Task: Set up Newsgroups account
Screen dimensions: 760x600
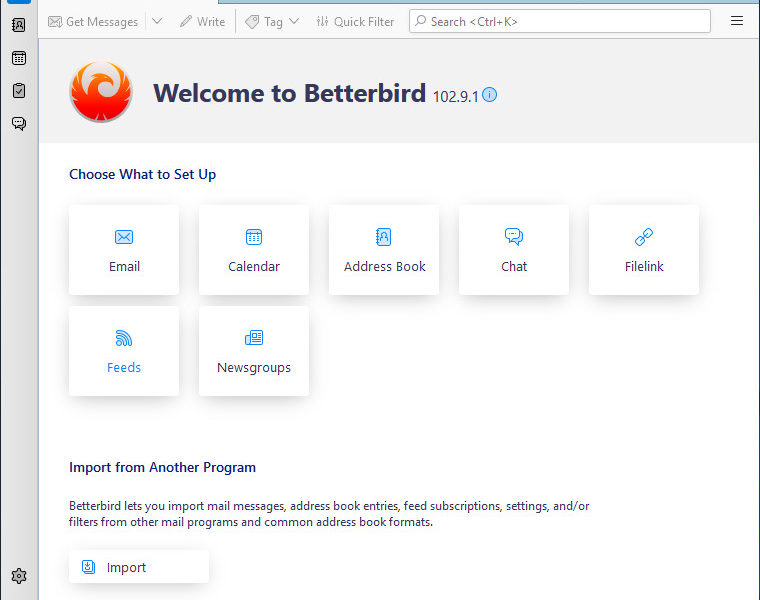Action: click(254, 351)
